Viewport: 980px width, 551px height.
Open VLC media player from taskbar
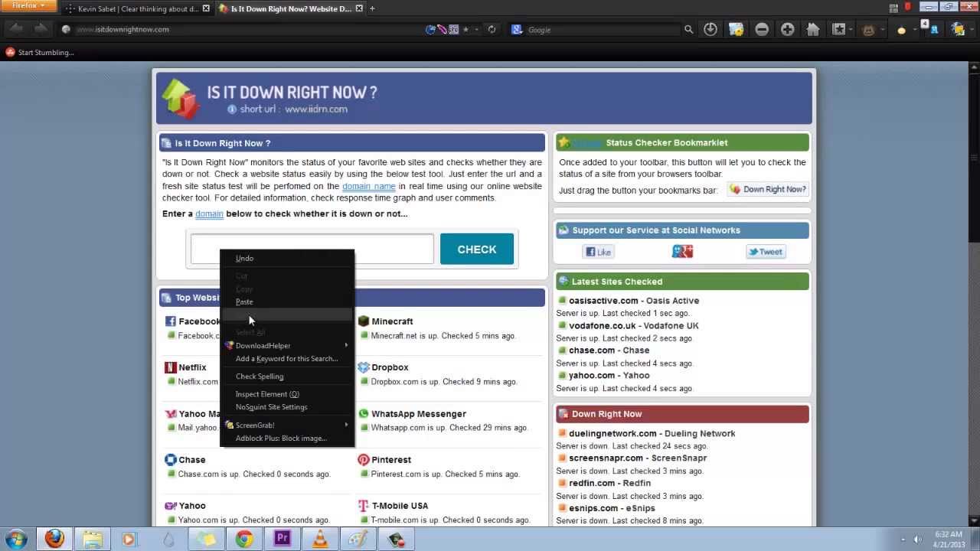click(x=320, y=539)
